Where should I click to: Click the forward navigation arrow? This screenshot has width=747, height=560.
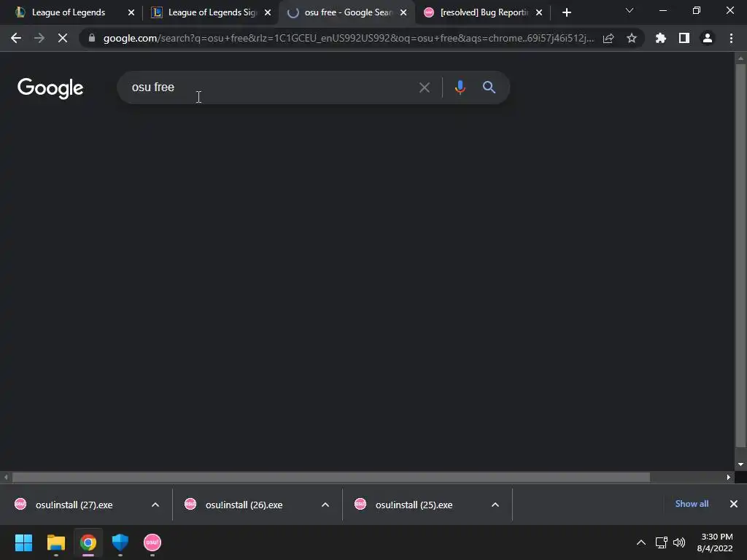click(x=39, y=38)
